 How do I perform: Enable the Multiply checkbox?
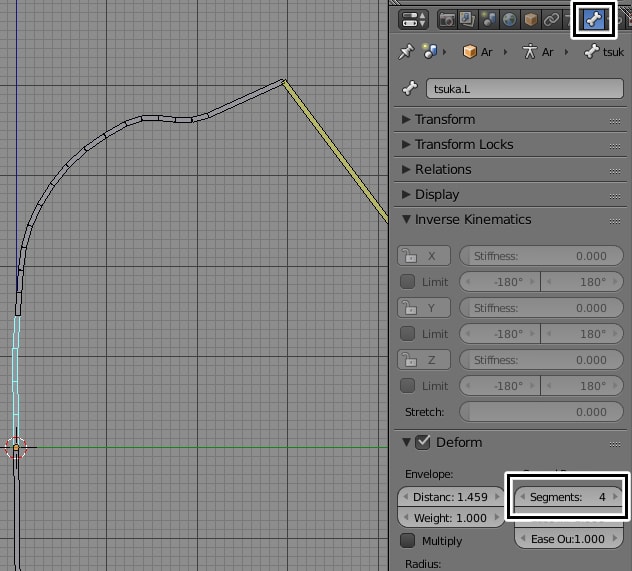[407, 540]
